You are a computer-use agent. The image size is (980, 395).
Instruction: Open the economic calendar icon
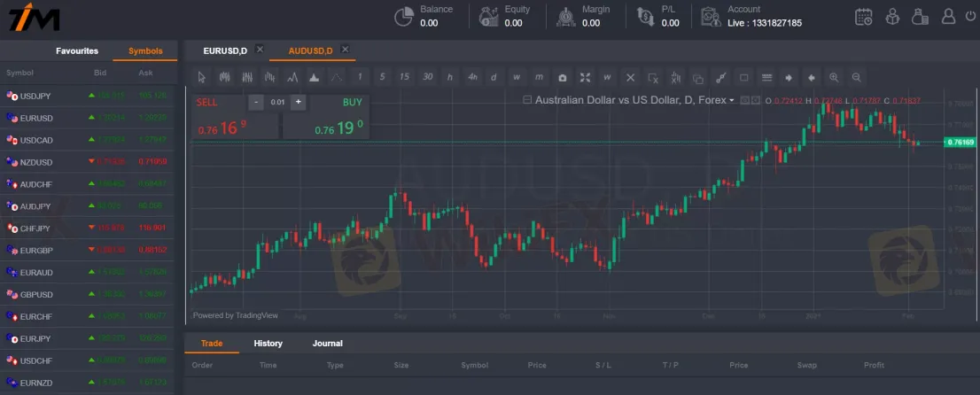[864, 16]
